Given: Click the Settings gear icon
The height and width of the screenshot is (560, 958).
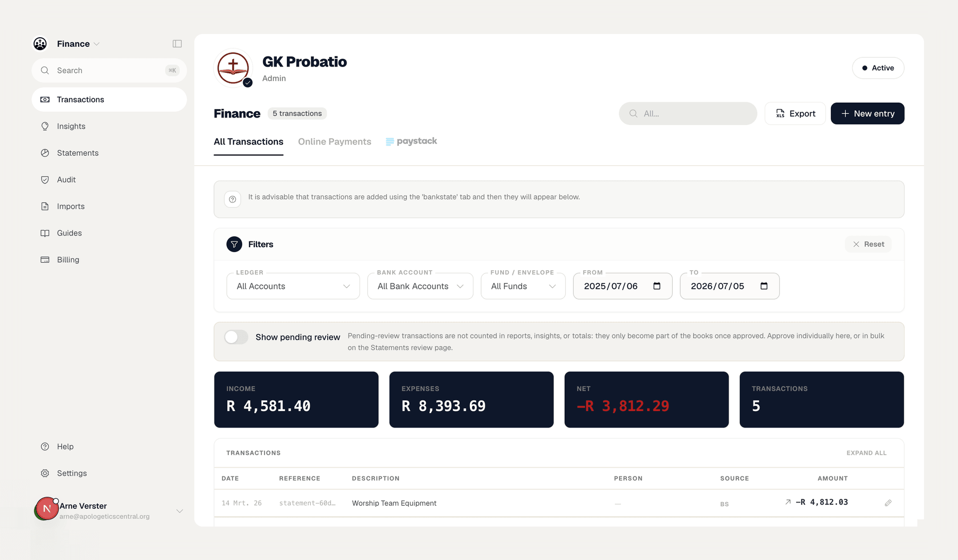Looking at the screenshot, I should coord(45,473).
